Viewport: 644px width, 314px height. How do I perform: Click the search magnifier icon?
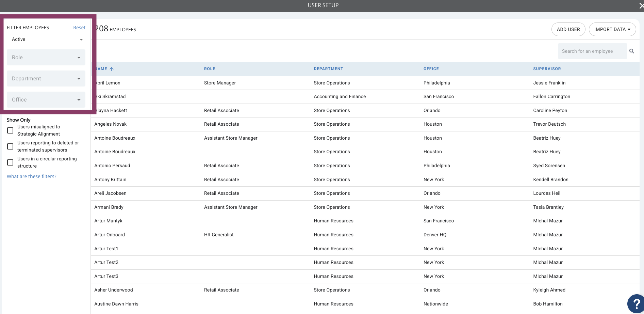tap(632, 51)
